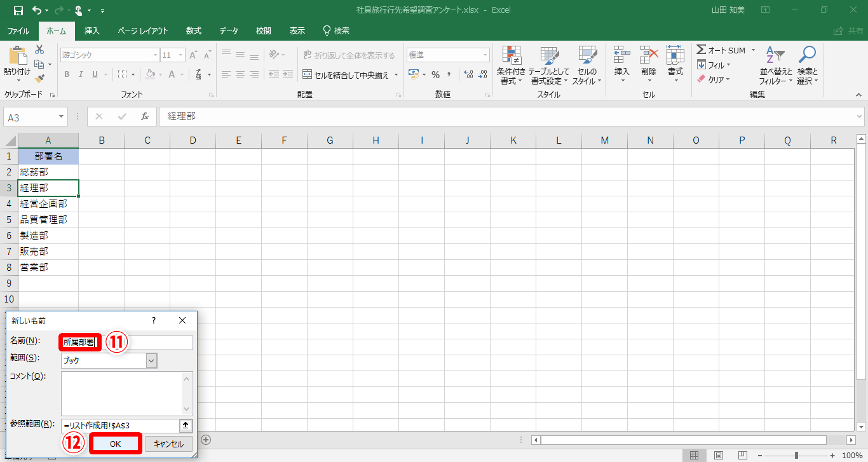Open セルのスタイル gallery
This screenshot has height=462, width=868.
click(587, 65)
